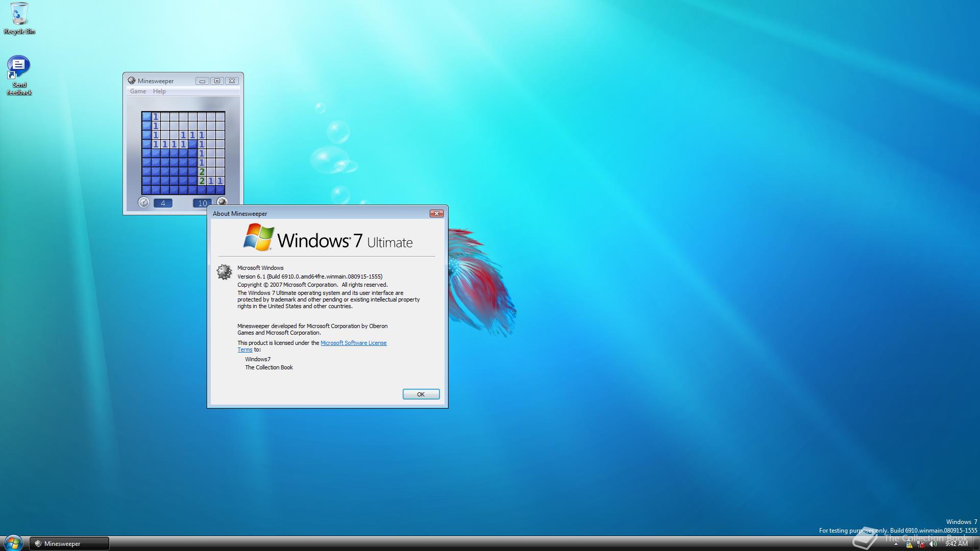Click the elapsed time value 4
The image size is (980, 551).
point(163,203)
